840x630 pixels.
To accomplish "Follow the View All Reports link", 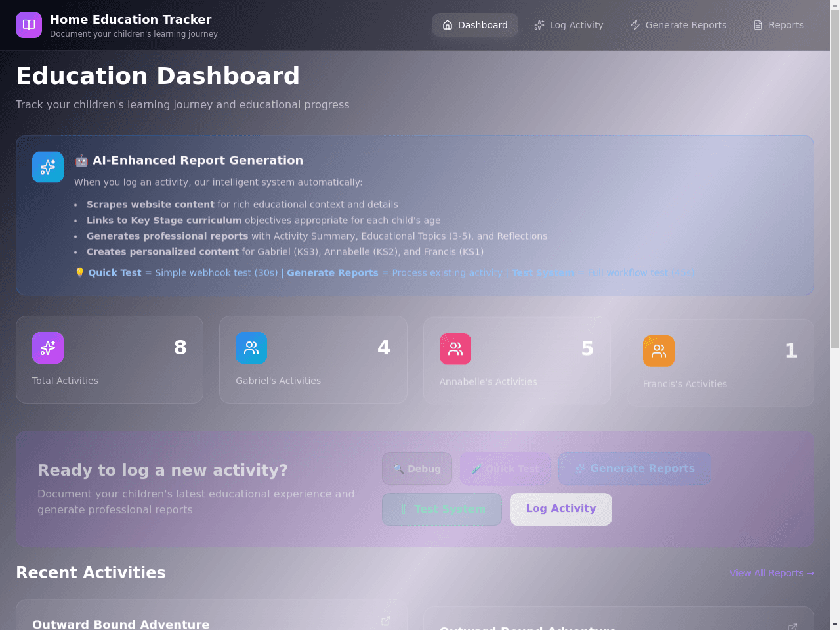I will [772, 573].
